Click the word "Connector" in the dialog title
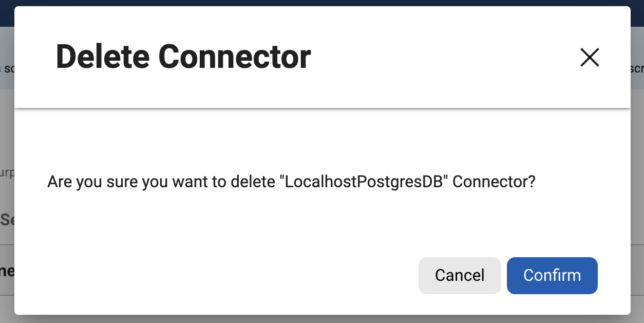Viewport: 644px width, 323px height. pos(234,57)
